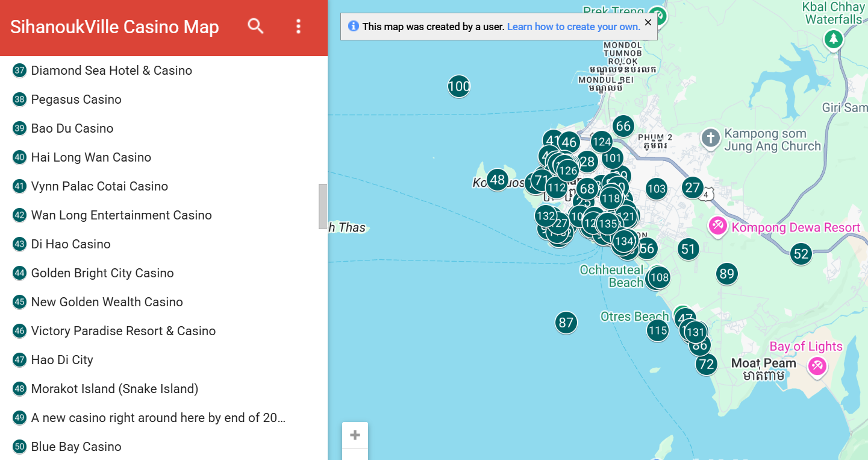Follow the 'Learn how to create your own' link
Image resolution: width=868 pixels, height=460 pixels.
[573, 27]
